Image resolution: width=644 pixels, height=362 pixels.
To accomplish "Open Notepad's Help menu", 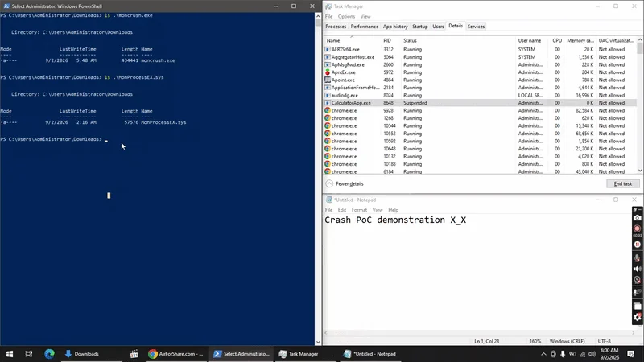I will [x=393, y=210].
